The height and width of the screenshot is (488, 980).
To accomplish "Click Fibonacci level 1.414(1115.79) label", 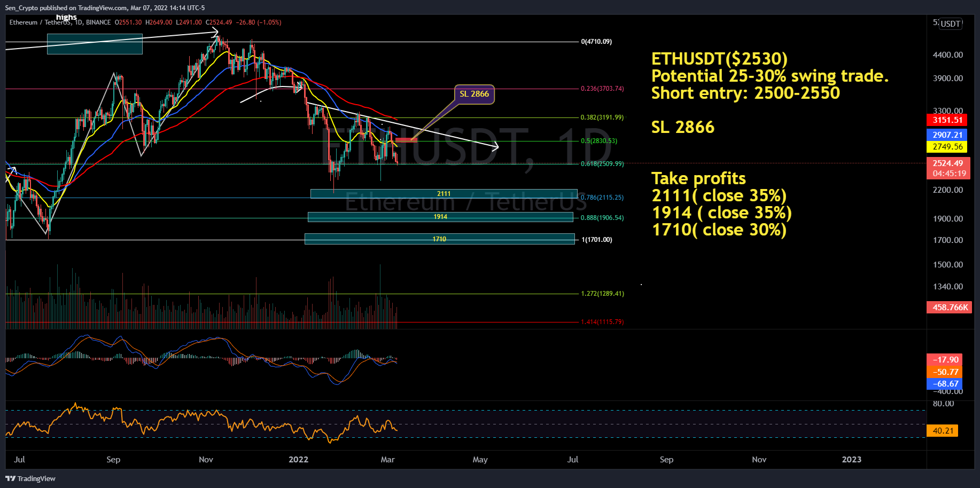I will pyautogui.click(x=602, y=322).
